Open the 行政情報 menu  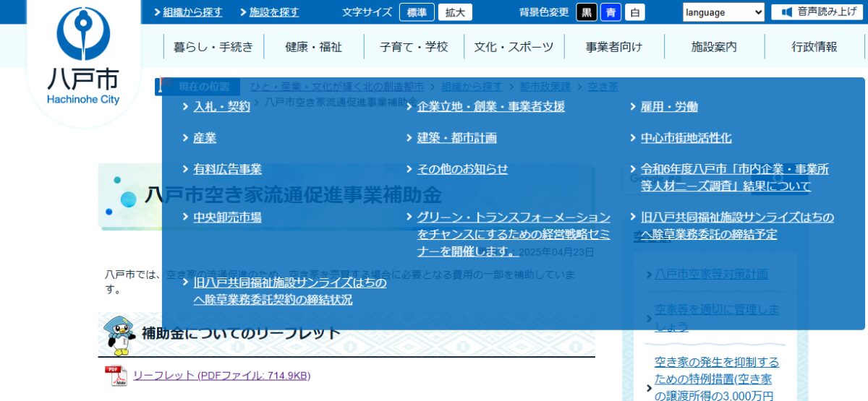click(814, 47)
